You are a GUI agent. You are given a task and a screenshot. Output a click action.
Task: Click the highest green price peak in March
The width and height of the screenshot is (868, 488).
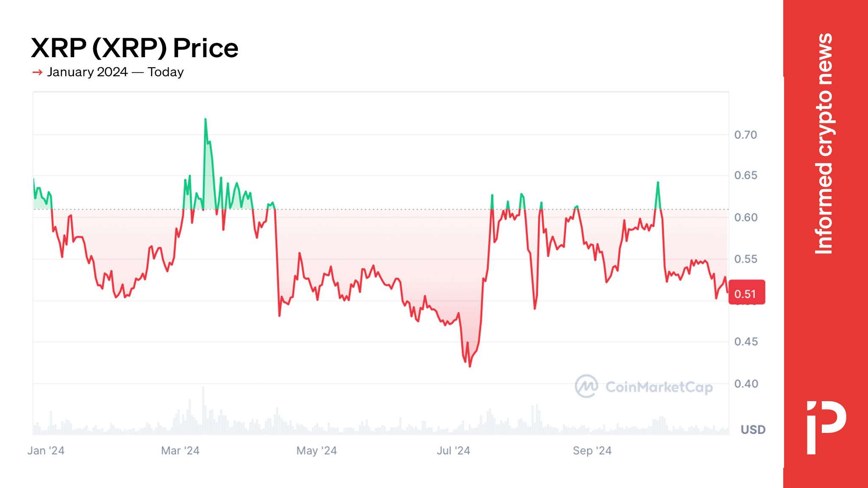pos(206,120)
